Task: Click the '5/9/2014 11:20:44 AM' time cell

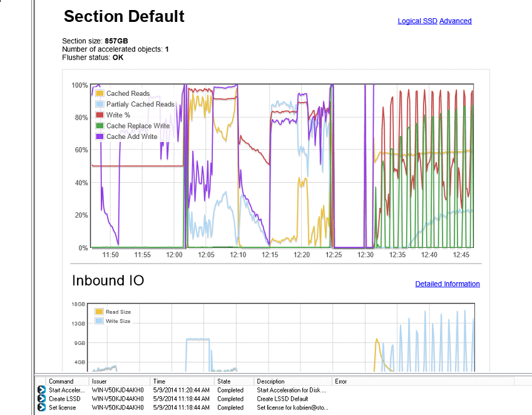Action: [x=181, y=390]
